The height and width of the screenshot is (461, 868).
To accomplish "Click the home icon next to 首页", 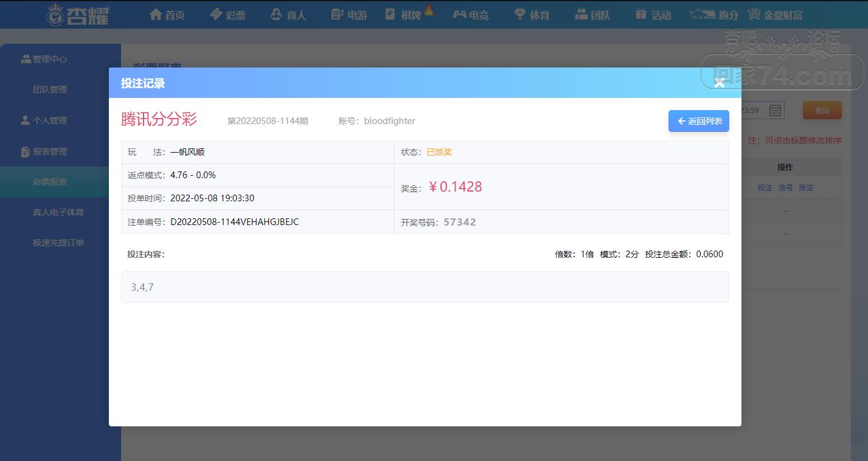I will pyautogui.click(x=156, y=14).
